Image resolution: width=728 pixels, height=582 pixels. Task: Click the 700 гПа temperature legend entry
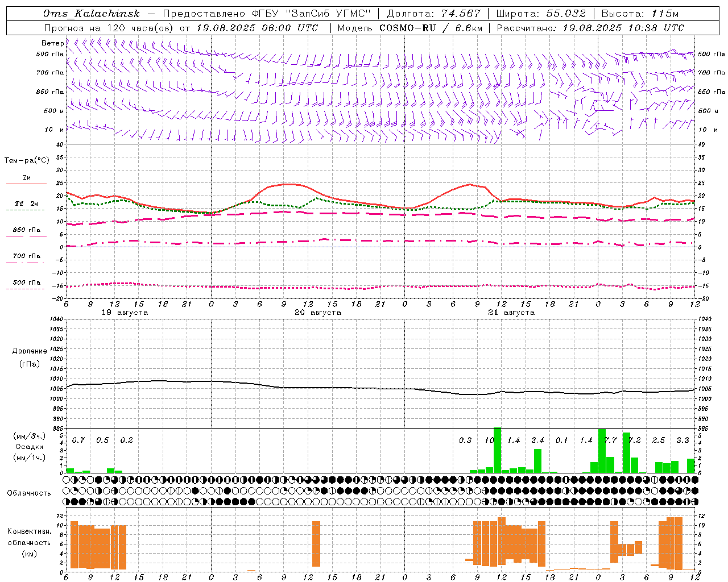click(26, 256)
